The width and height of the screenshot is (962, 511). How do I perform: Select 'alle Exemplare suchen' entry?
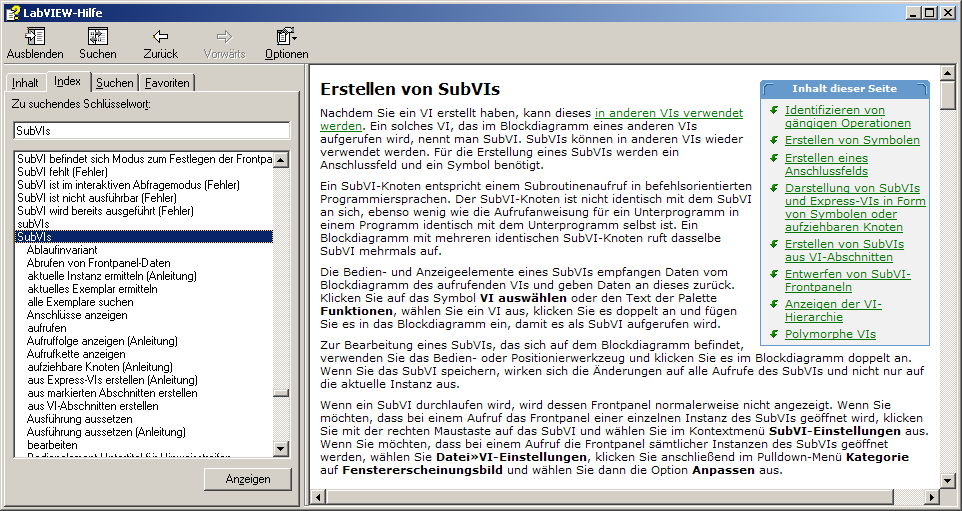click(80, 302)
